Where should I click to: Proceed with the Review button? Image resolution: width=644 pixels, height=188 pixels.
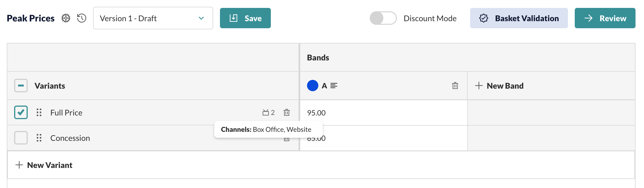(605, 18)
